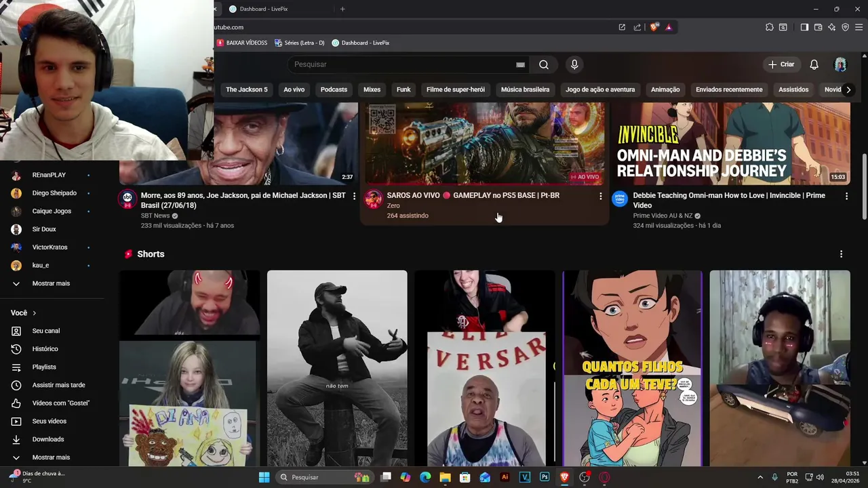Select the Podcasts filter chip
The image size is (868, 488).
[334, 89]
